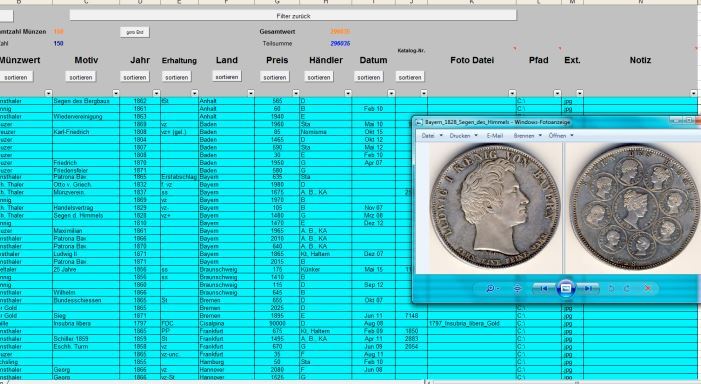Viewport: 701px width, 384px height.
Task: Select the cell 'Insubria libera'
Action: point(86,323)
